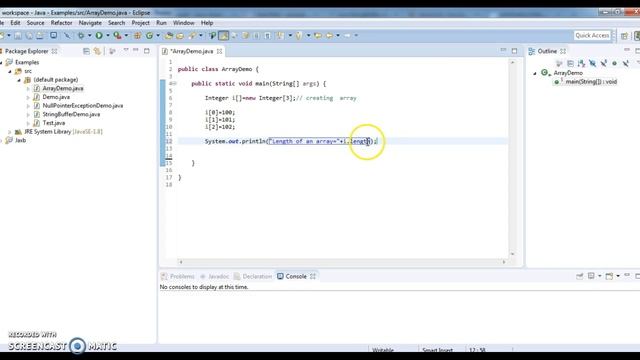This screenshot has height=360, width=640.
Task: Toggle code folding at line 4
Action: (x=173, y=83)
